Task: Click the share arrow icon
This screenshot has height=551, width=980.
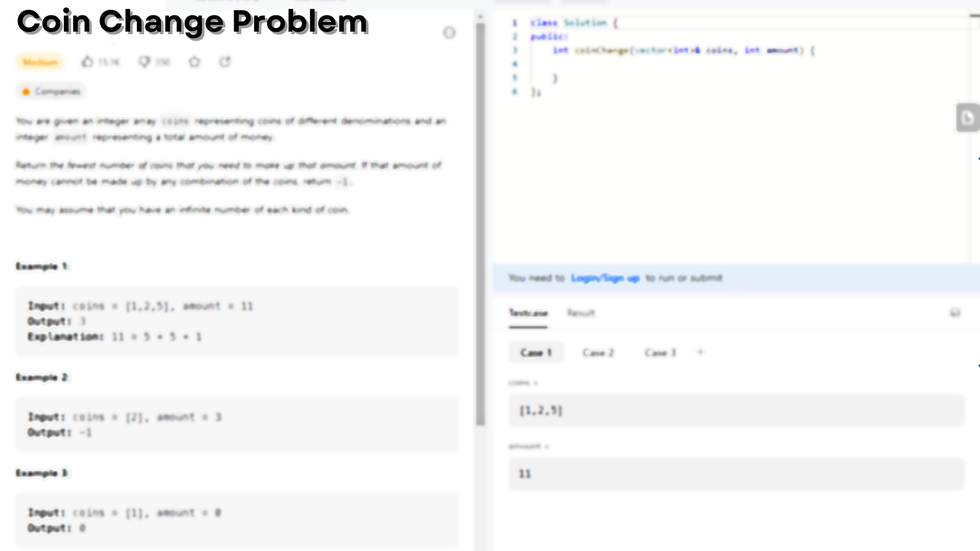Action: click(x=225, y=62)
